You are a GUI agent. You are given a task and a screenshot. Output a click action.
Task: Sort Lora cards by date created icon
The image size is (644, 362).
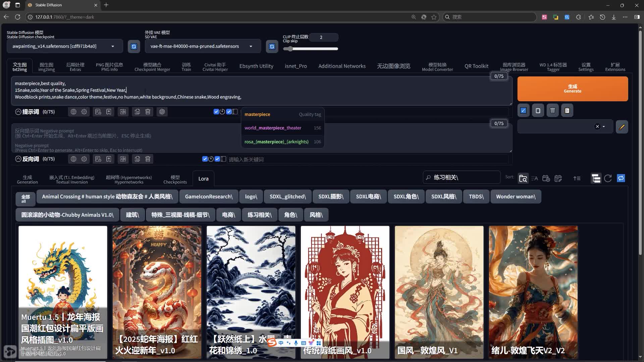click(x=546, y=178)
